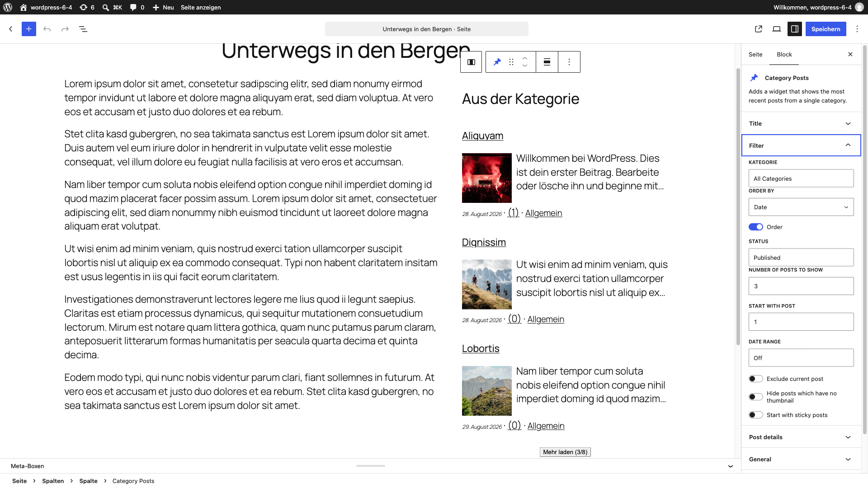This screenshot has width=868, height=488.
Task: Open the document overview list view
Action: point(83,29)
